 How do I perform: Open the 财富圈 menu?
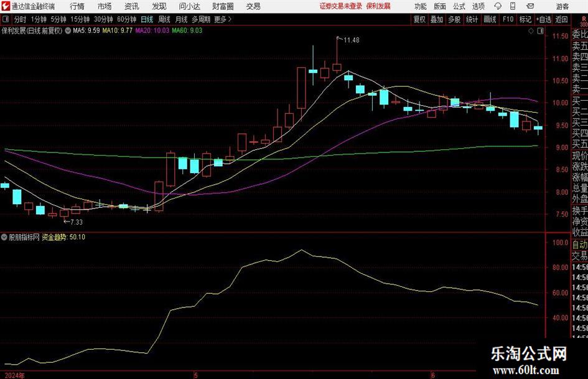coord(223,6)
